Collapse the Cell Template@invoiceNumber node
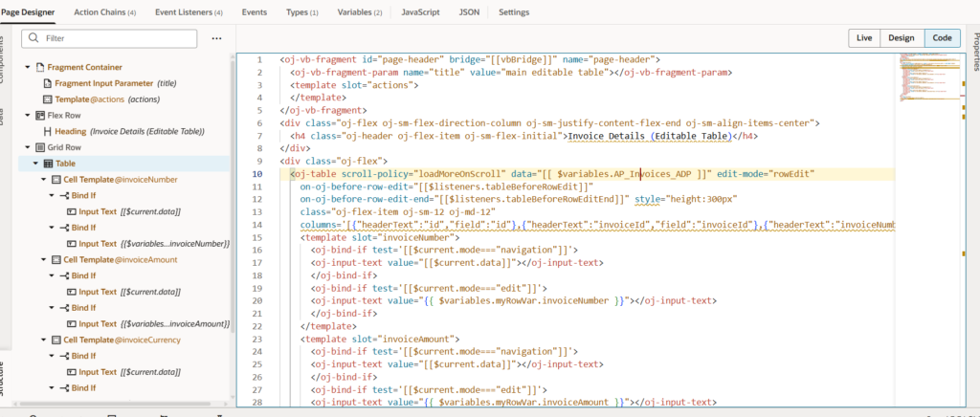 pyautogui.click(x=43, y=180)
